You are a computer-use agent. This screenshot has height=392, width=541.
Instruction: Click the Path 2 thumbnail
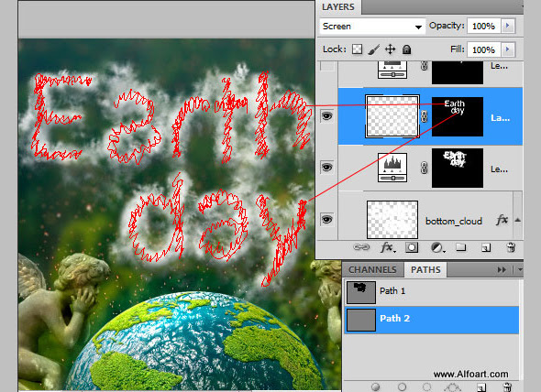point(361,320)
